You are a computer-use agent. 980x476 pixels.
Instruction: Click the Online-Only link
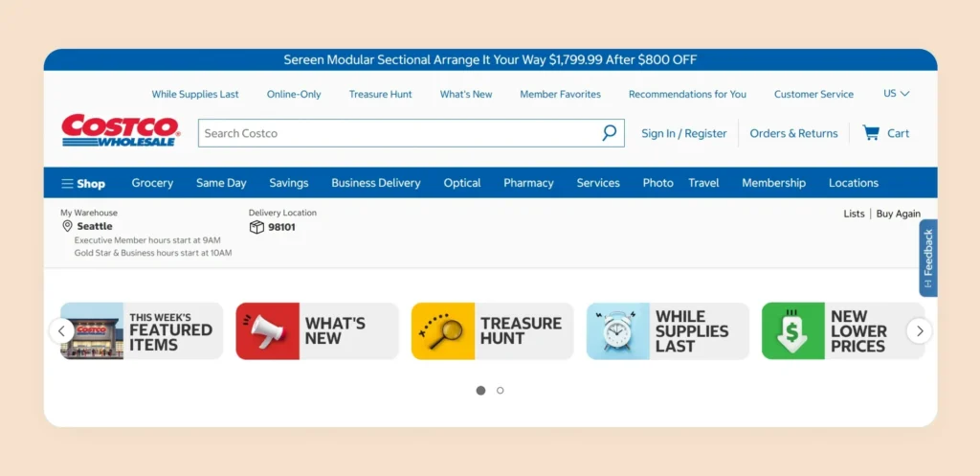(x=294, y=95)
